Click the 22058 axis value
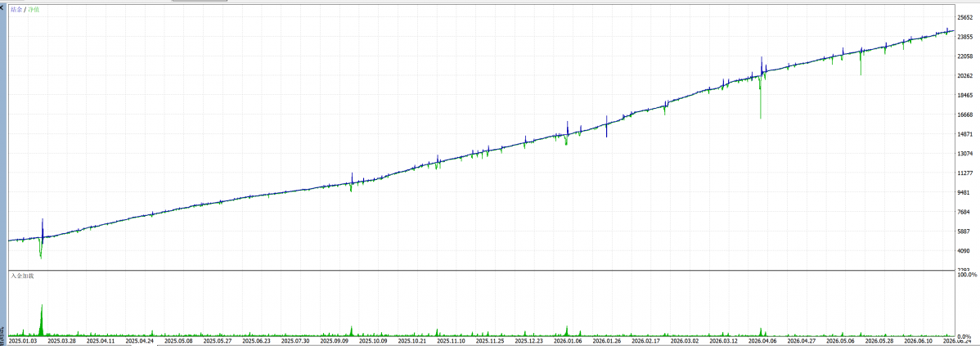The image size is (980, 346). click(x=965, y=56)
